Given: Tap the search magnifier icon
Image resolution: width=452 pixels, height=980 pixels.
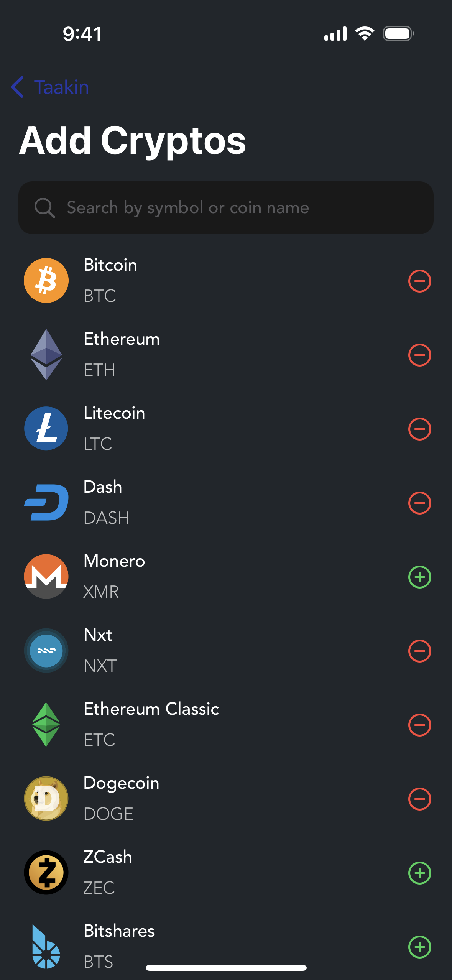Looking at the screenshot, I should (44, 208).
